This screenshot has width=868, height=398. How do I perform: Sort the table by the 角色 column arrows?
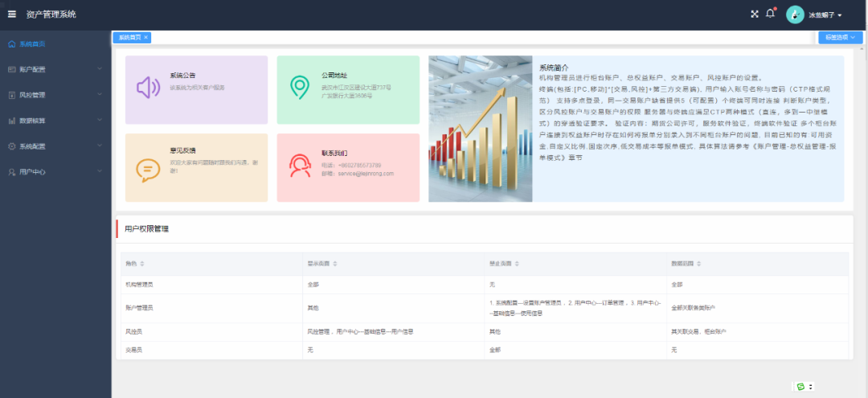(142, 264)
